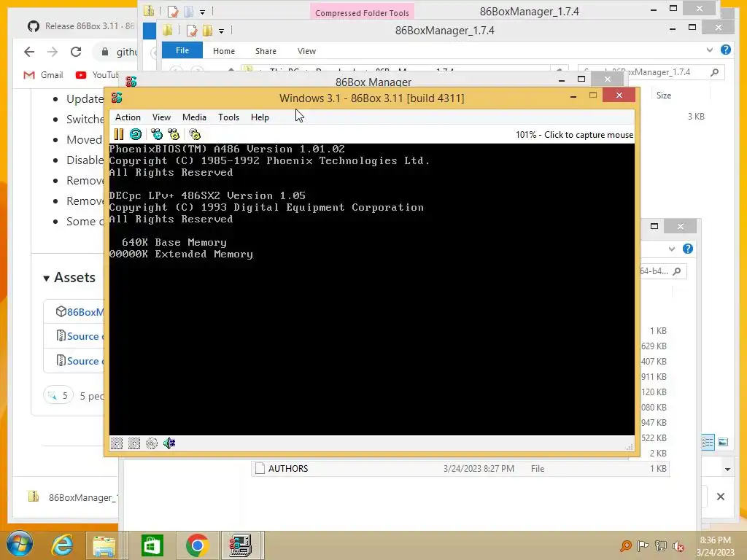Viewport: 747px width, 560px height.
Task: Click the 86Box Manager title bar icon
Action: tap(131, 82)
